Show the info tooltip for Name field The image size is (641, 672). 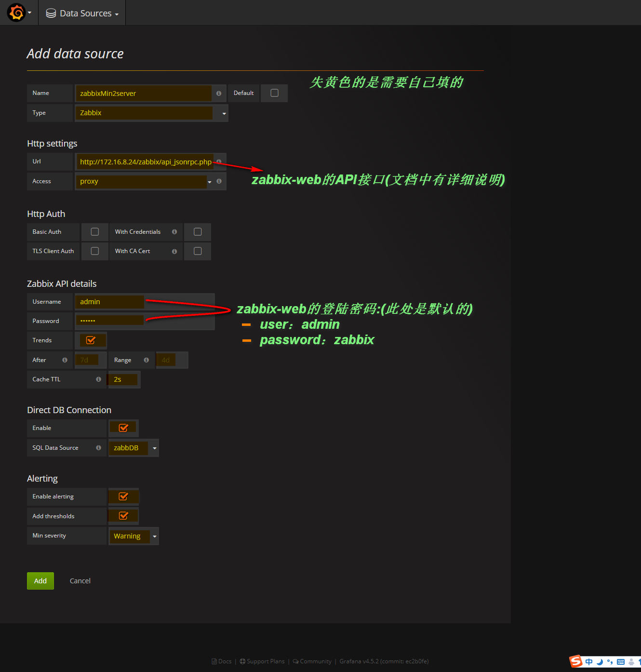pos(219,94)
